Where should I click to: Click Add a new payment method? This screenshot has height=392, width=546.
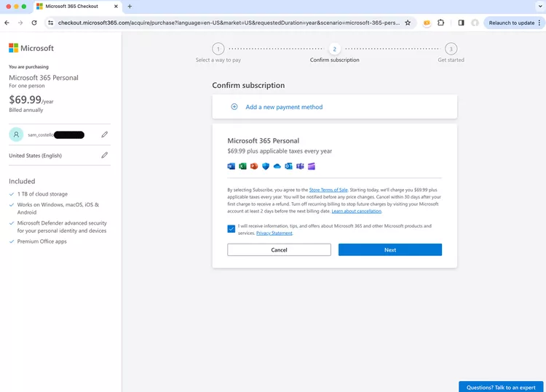[284, 107]
